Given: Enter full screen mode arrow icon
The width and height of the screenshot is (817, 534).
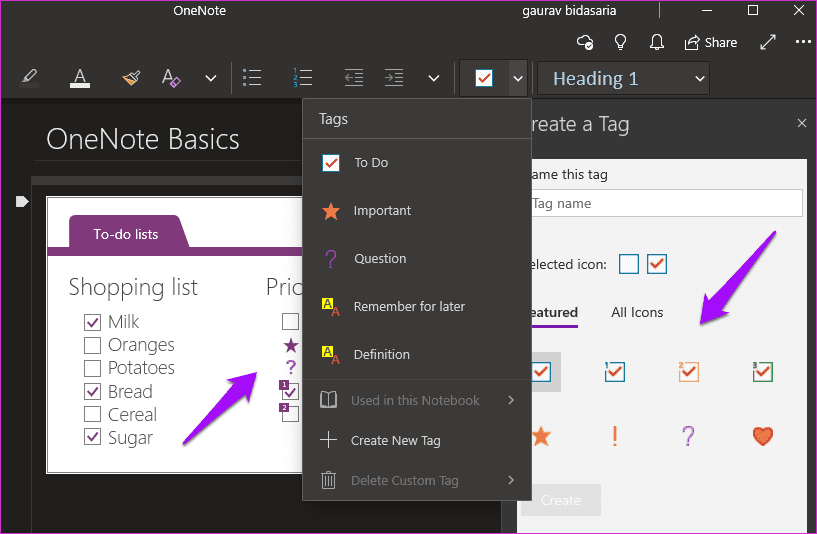Looking at the screenshot, I should pos(768,42).
